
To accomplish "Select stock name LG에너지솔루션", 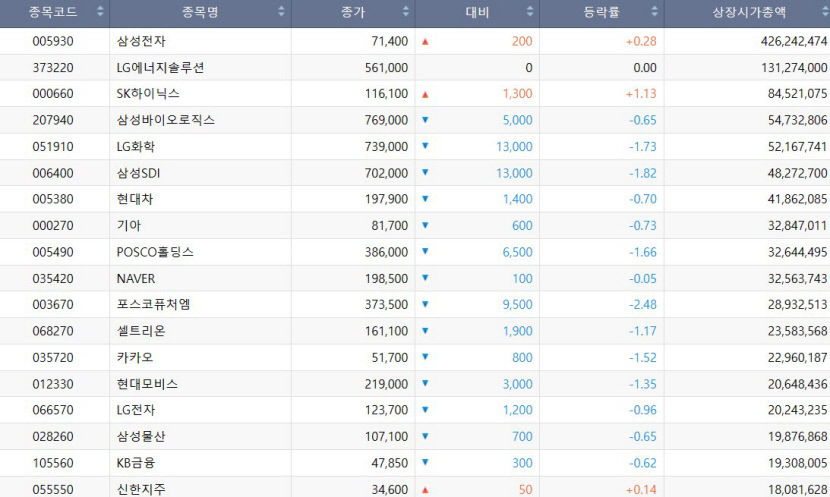I will 160,67.
